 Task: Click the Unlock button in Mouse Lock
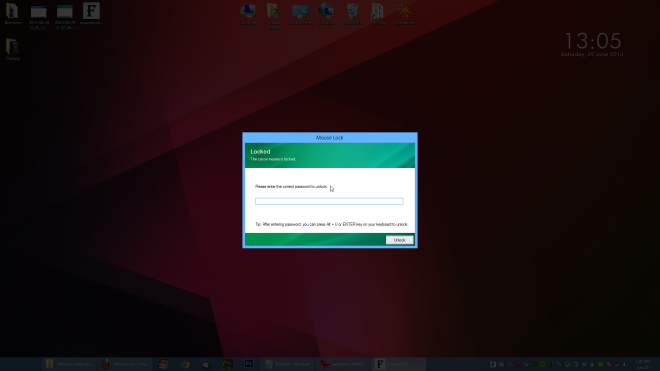click(399, 240)
